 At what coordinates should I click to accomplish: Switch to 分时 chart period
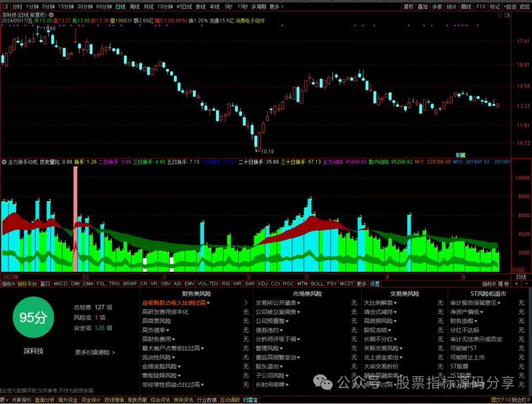coord(17,6)
